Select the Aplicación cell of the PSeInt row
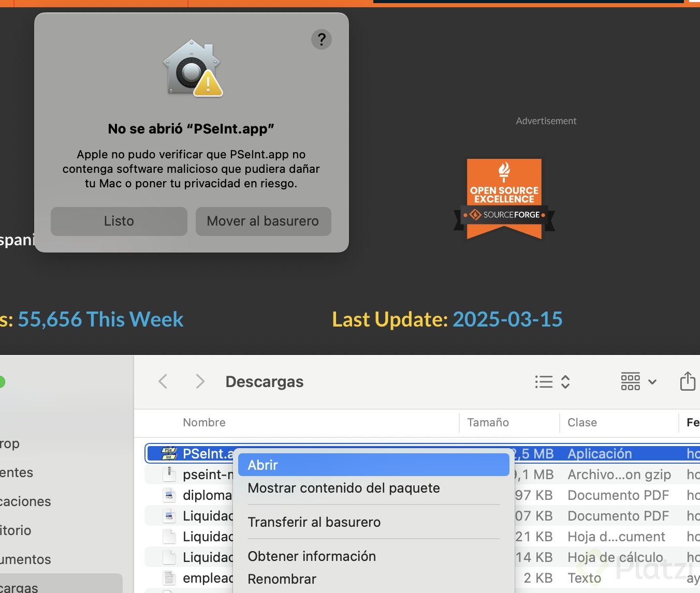Screen dimensions: 700x593 pyautogui.click(x=600, y=454)
